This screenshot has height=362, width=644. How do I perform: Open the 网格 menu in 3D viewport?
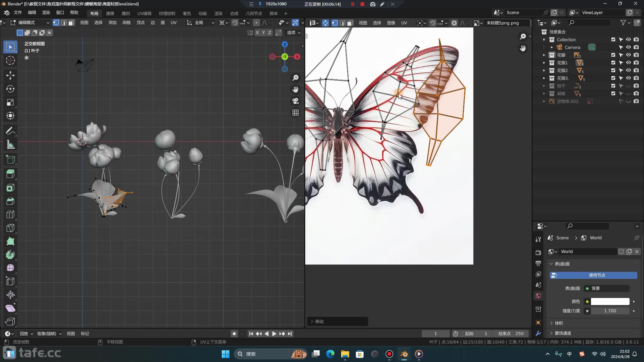126,23
